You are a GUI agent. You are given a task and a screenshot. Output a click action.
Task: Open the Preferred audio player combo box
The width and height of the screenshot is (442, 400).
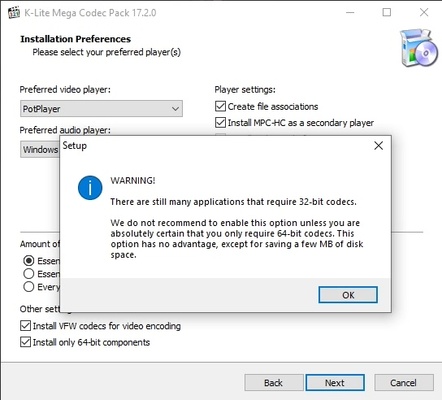point(40,149)
